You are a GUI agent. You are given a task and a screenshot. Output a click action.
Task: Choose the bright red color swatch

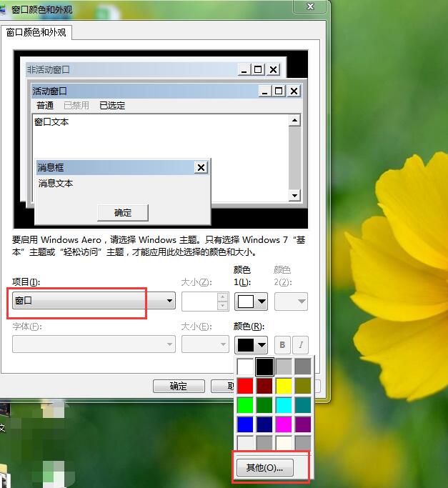click(245, 386)
